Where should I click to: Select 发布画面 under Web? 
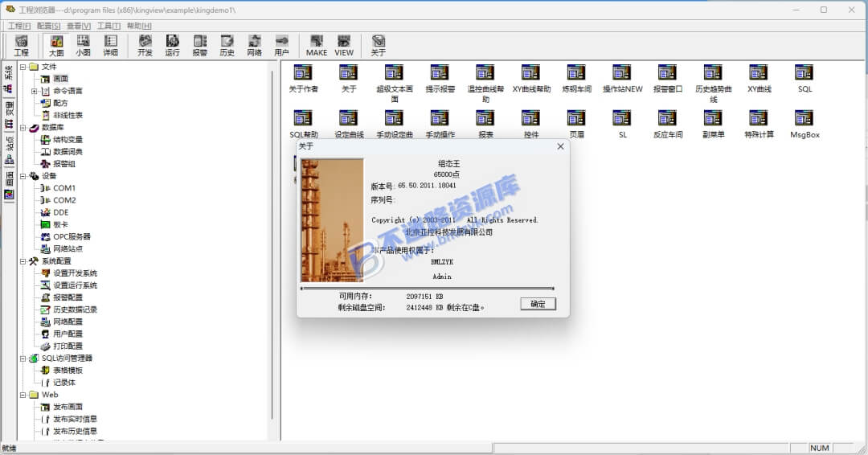point(68,407)
